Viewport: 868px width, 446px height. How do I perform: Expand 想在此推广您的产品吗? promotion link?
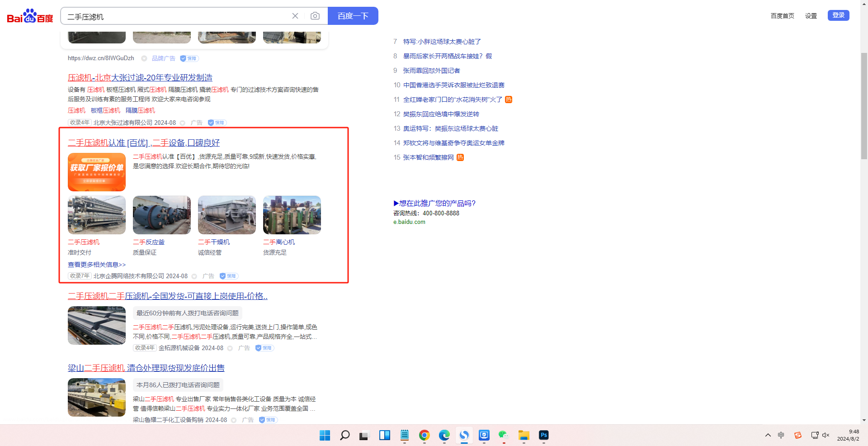(434, 203)
